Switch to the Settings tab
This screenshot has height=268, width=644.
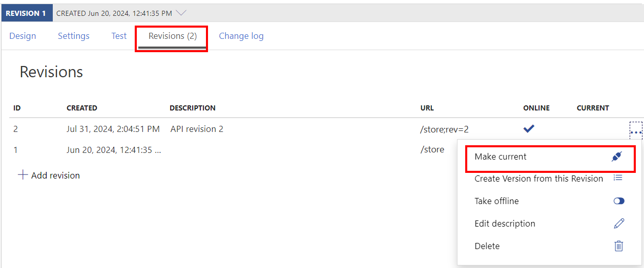[74, 36]
